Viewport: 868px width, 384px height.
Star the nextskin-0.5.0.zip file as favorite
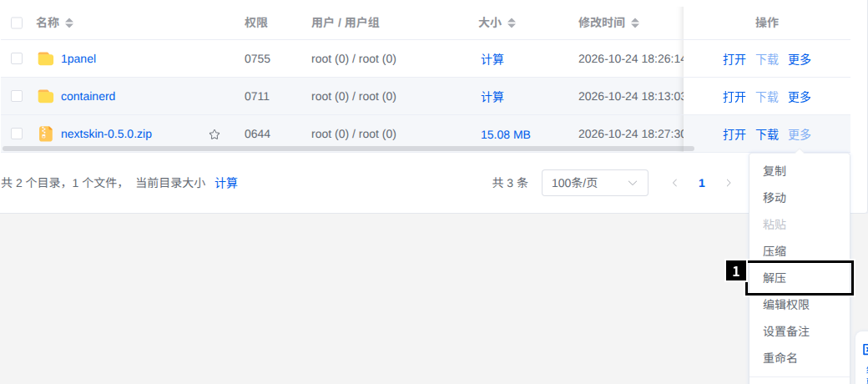pos(214,134)
